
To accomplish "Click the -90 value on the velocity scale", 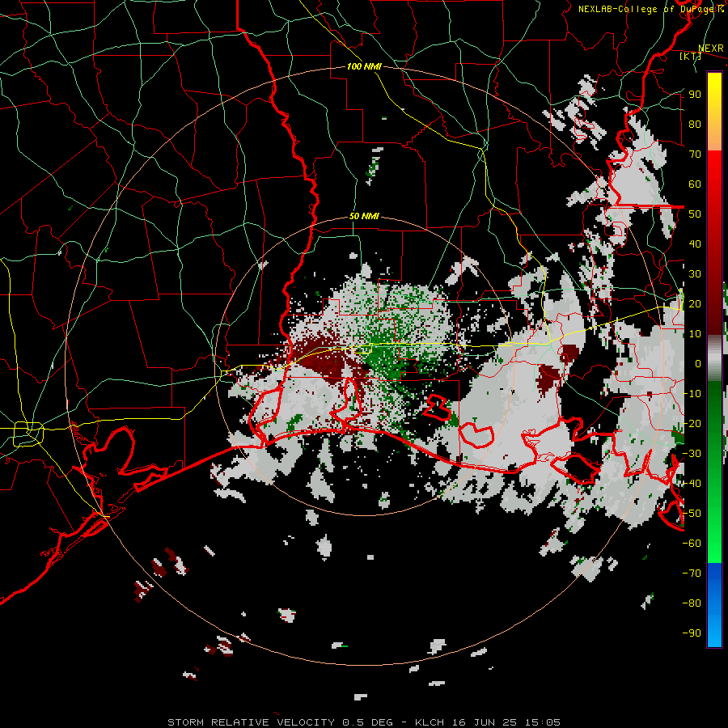I will 692,633.
